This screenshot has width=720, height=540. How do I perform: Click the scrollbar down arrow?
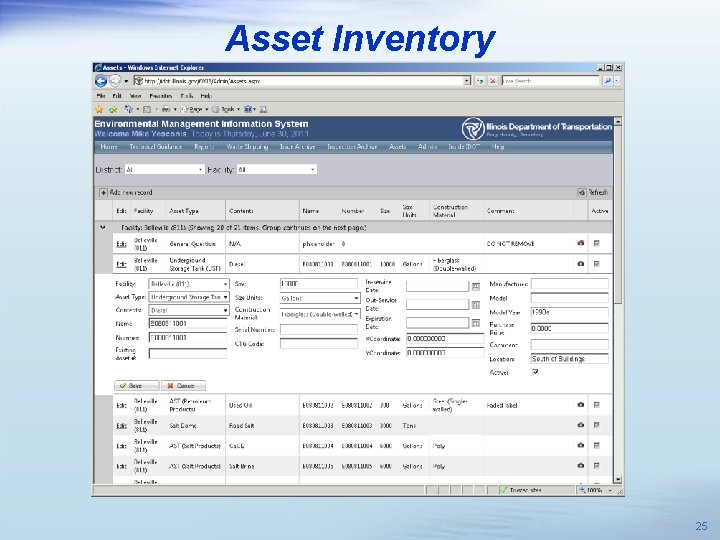[618, 479]
